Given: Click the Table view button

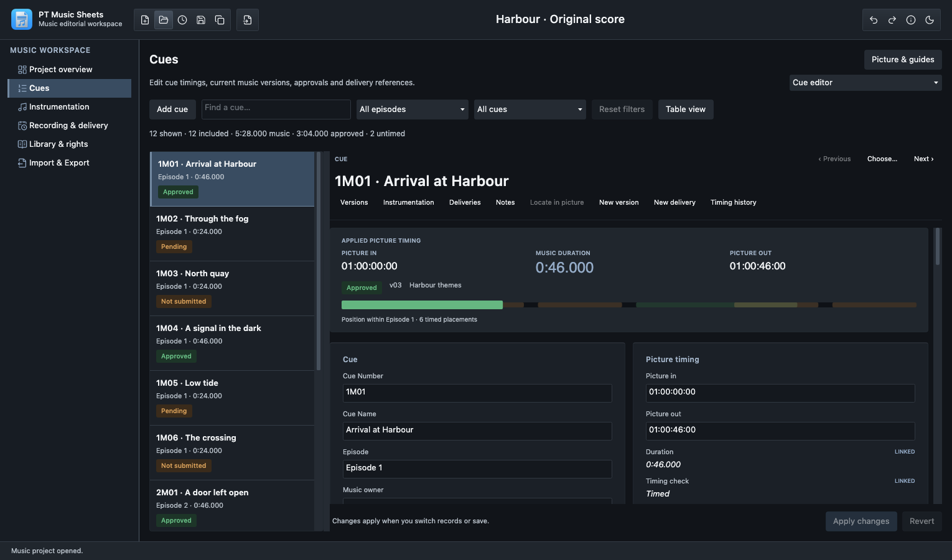Looking at the screenshot, I should (686, 110).
